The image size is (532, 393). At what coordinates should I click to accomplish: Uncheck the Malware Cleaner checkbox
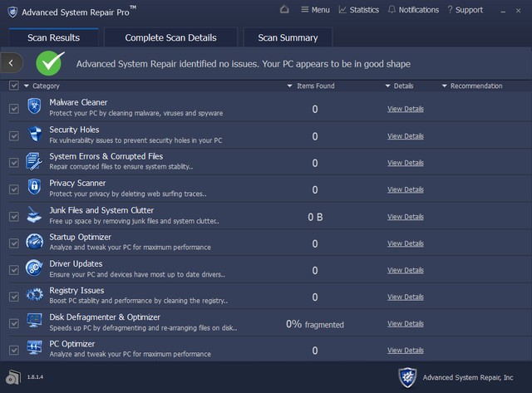pyautogui.click(x=13, y=109)
